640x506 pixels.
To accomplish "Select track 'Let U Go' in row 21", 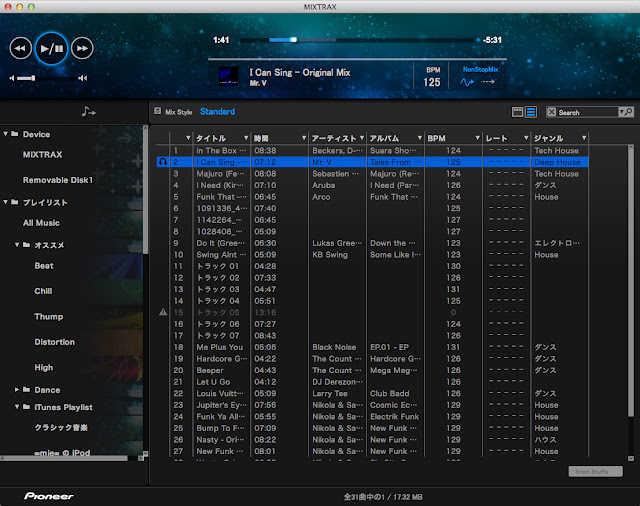I will [x=213, y=382].
